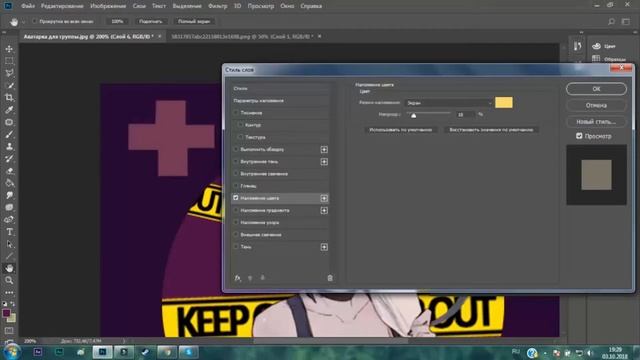The height and width of the screenshot is (360, 640).
Task: Click the foreground color swatch
Action: (6, 313)
